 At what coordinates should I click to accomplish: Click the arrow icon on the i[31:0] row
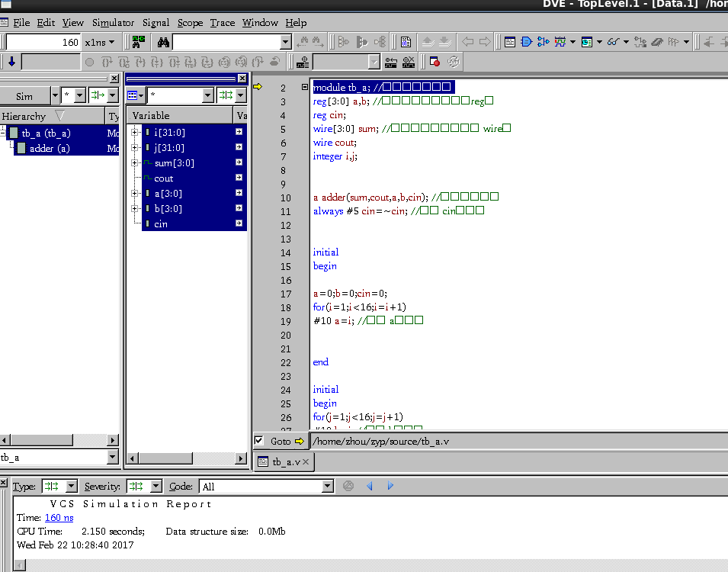pos(239,132)
